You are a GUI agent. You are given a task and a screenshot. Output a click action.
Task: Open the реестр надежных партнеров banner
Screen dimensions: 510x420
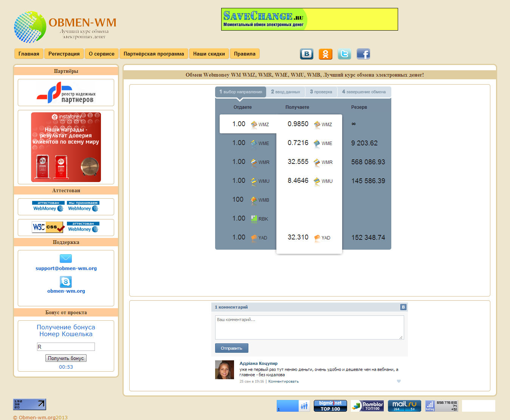(x=66, y=93)
